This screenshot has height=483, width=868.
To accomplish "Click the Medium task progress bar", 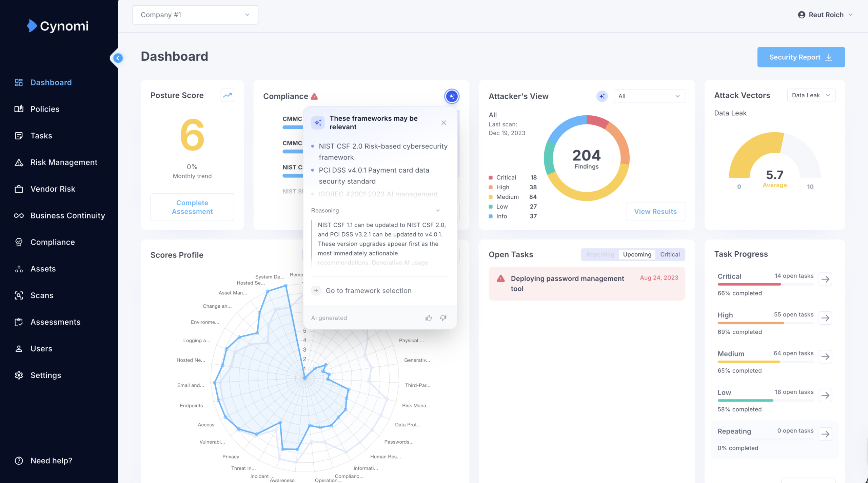I will click(765, 362).
